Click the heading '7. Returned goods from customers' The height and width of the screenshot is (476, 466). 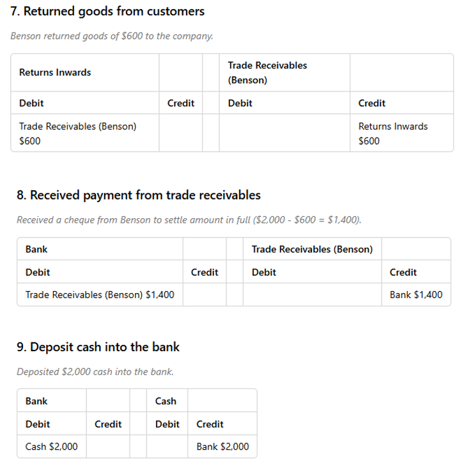pyautogui.click(x=107, y=12)
